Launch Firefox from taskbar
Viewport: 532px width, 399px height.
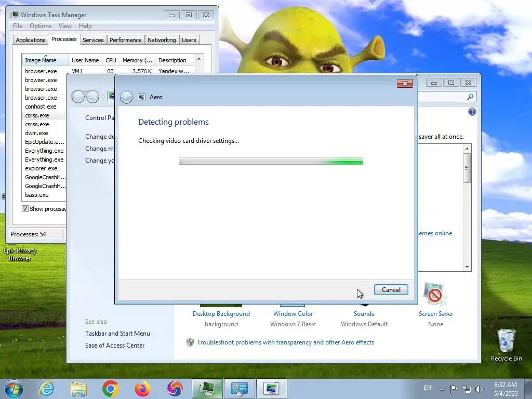(x=142, y=389)
